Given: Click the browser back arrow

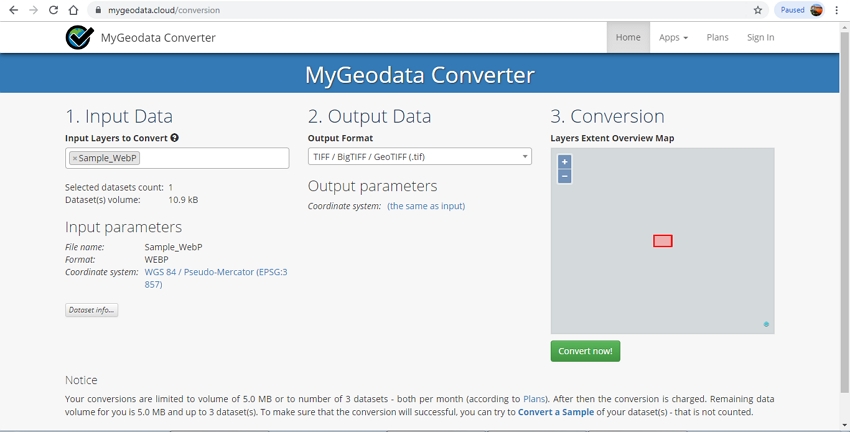Looking at the screenshot, I should pyautogui.click(x=14, y=10).
